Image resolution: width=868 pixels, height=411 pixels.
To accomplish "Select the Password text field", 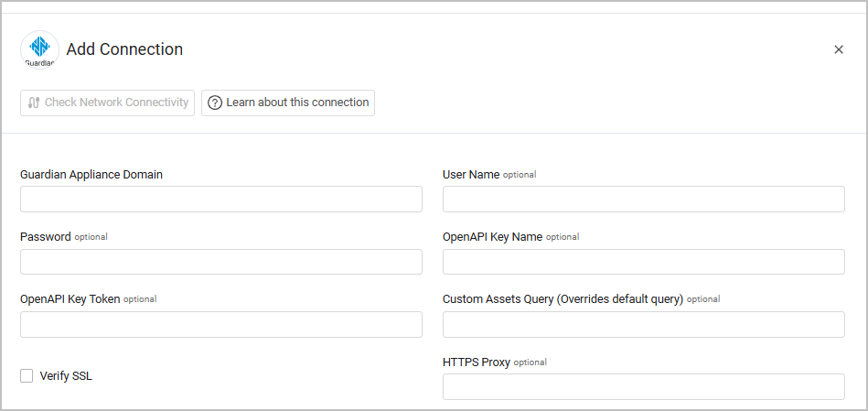I will [x=220, y=262].
